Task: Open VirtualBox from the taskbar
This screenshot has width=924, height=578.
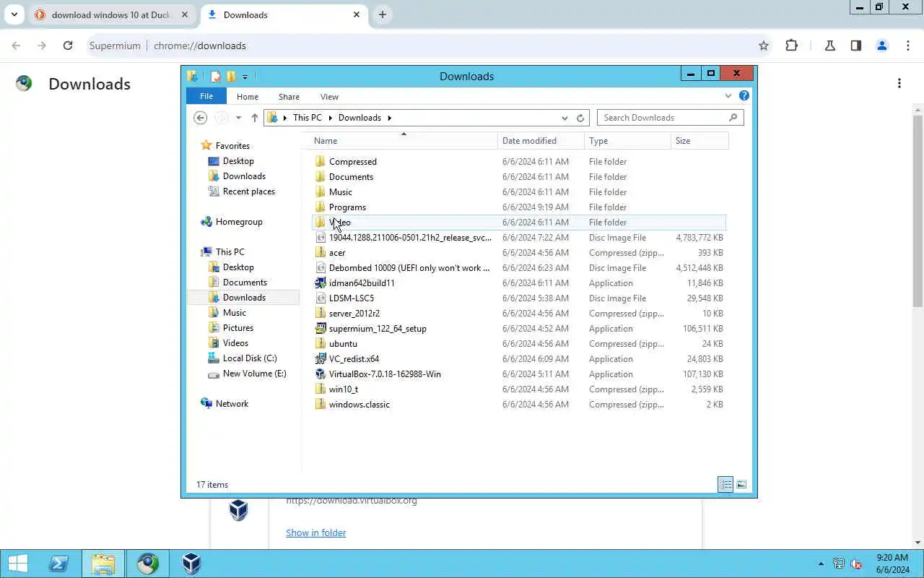Action: [191, 564]
